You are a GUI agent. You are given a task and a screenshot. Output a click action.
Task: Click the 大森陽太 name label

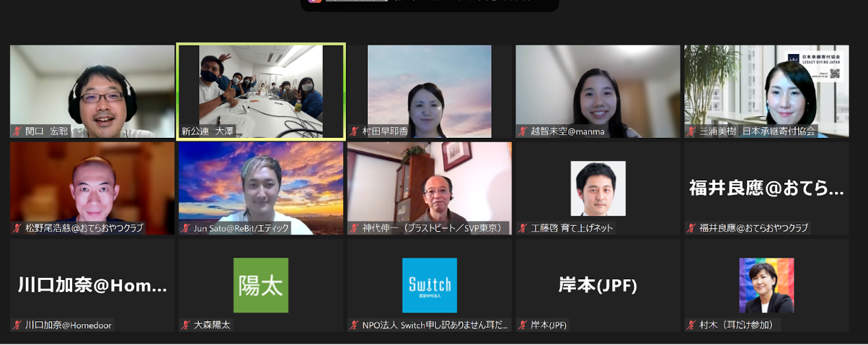coord(213,325)
